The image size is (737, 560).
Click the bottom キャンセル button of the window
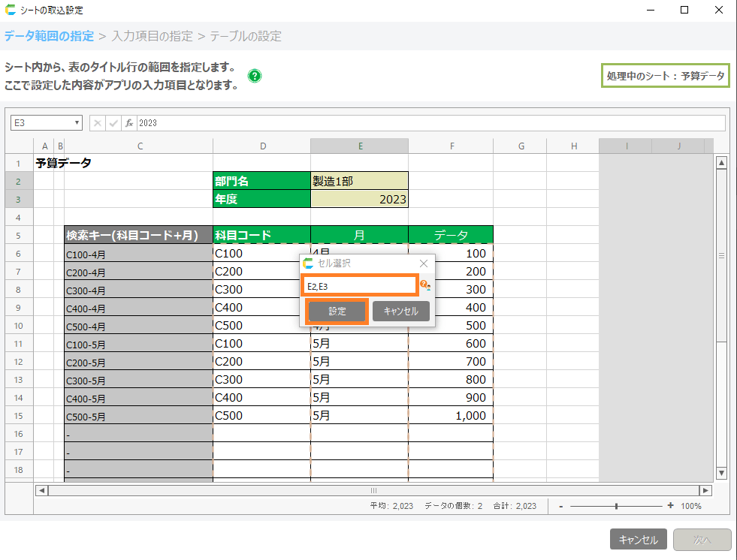[x=638, y=540]
